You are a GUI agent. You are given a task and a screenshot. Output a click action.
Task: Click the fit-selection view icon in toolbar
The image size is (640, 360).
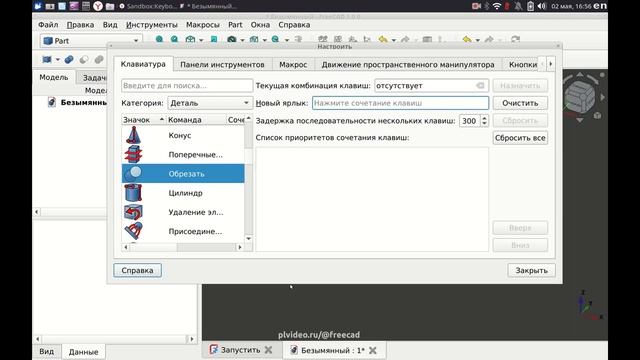tap(174, 40)
